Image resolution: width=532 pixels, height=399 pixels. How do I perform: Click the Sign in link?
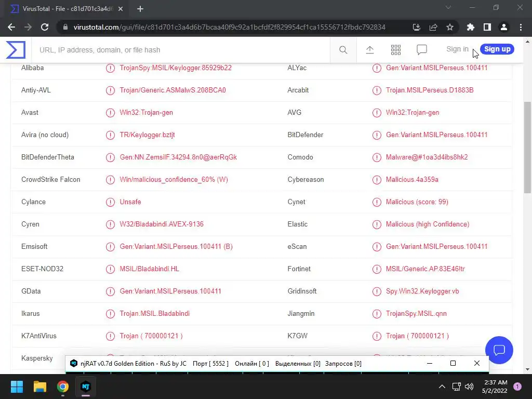pyautogui.click(x=457, y=49)
